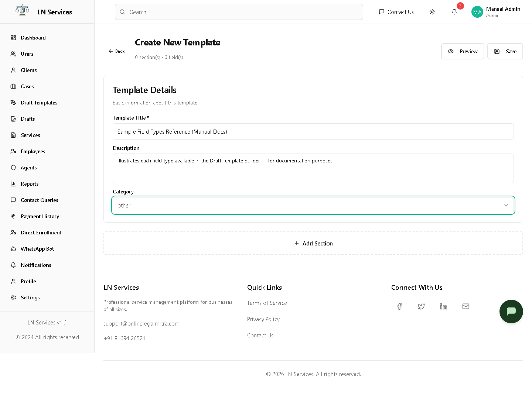The height and width of the screenshot is (399, 532).
Task: Click the eye icon in Preview
Action: pos(451,51)
